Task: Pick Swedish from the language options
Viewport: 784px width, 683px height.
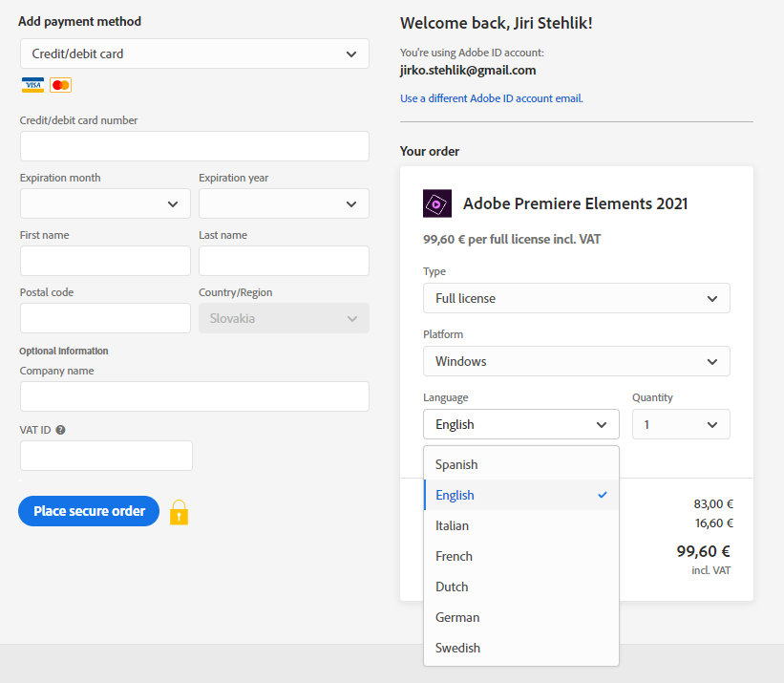Action: pos(457,648)
